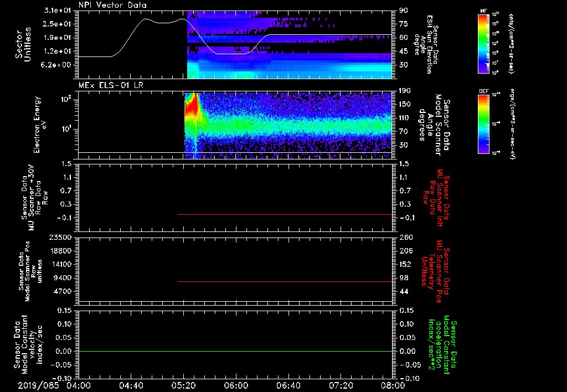
Task: Click the 260 telemetry position axis value
Action: pyautogui.click(x=406, y=238)
